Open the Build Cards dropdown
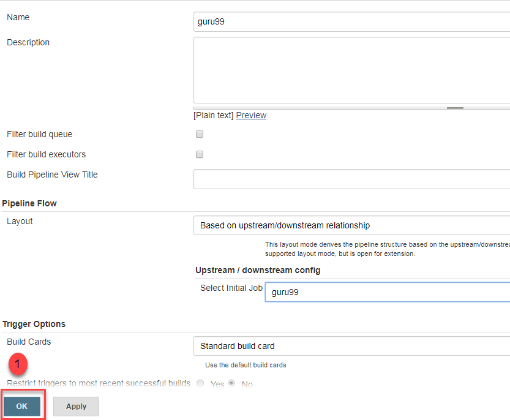The width and height of the screenshot is (510, 420). tap(351, 346)
